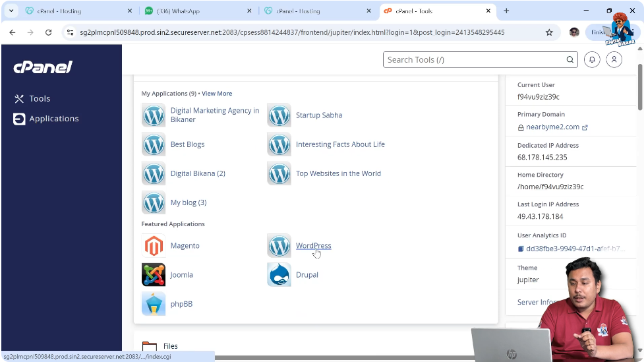The image size is (644, 362).
Task: Click the Top Websites in the World icon
Action: 279,173
